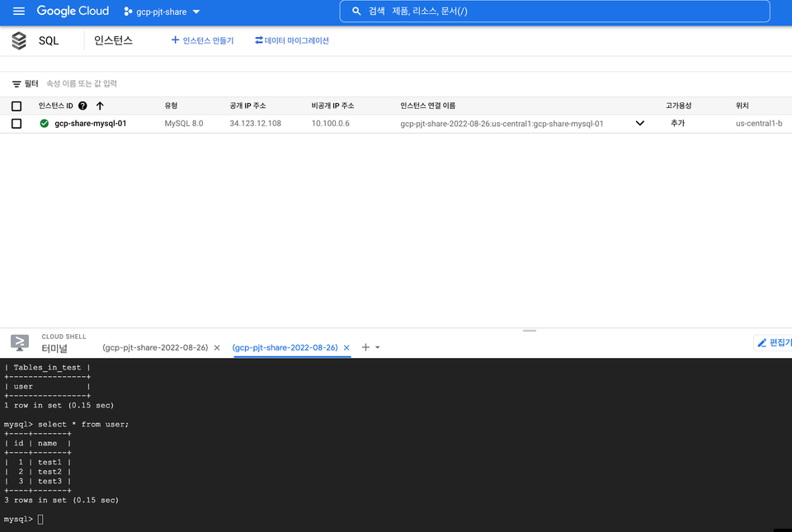Screen dimensions: 792x532
Task: Toggle the select-all instances checkbox
Action: pyautogui.click(x=16, y=106)
